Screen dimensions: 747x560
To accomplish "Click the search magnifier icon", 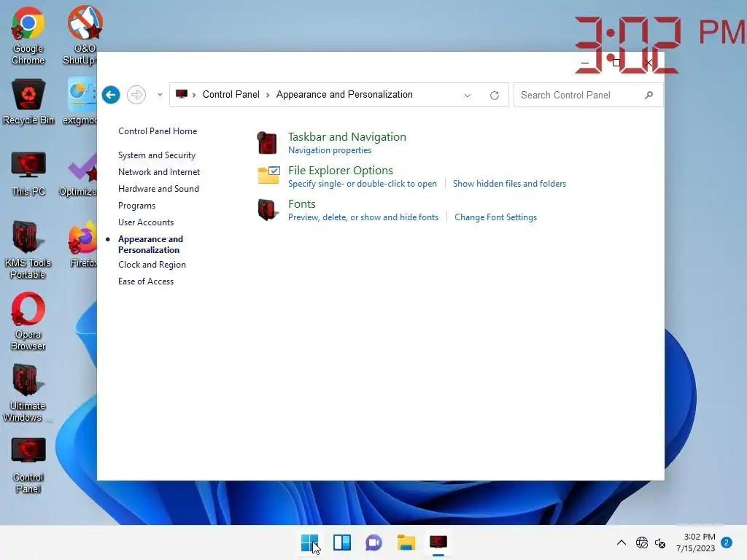I will (649, 96).
